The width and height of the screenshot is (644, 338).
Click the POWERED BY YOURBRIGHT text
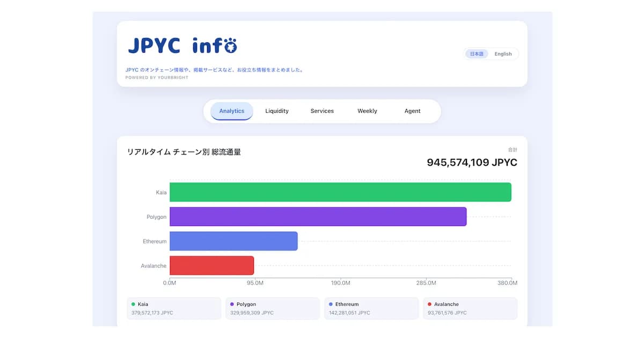coord(157,78)
